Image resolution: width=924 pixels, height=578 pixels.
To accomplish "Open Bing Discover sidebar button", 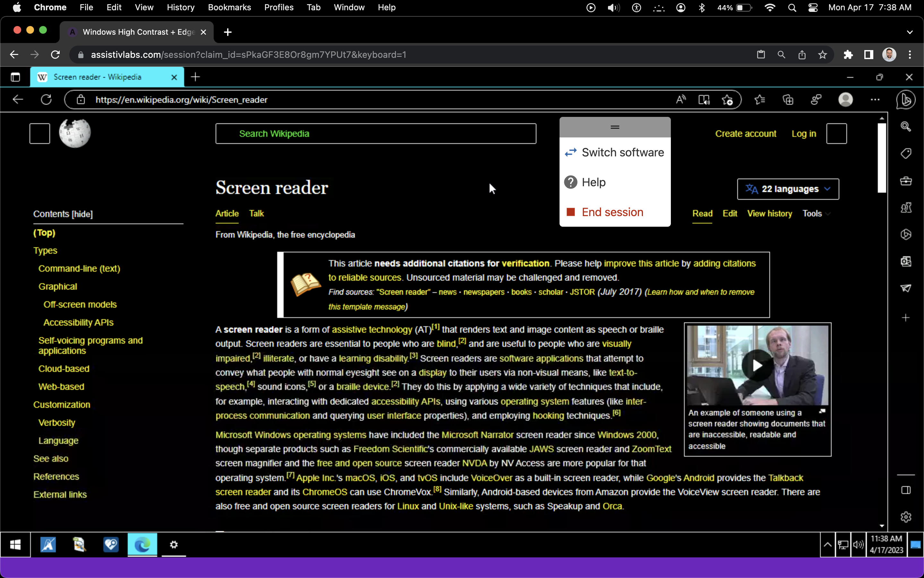I will click(906, 100).
